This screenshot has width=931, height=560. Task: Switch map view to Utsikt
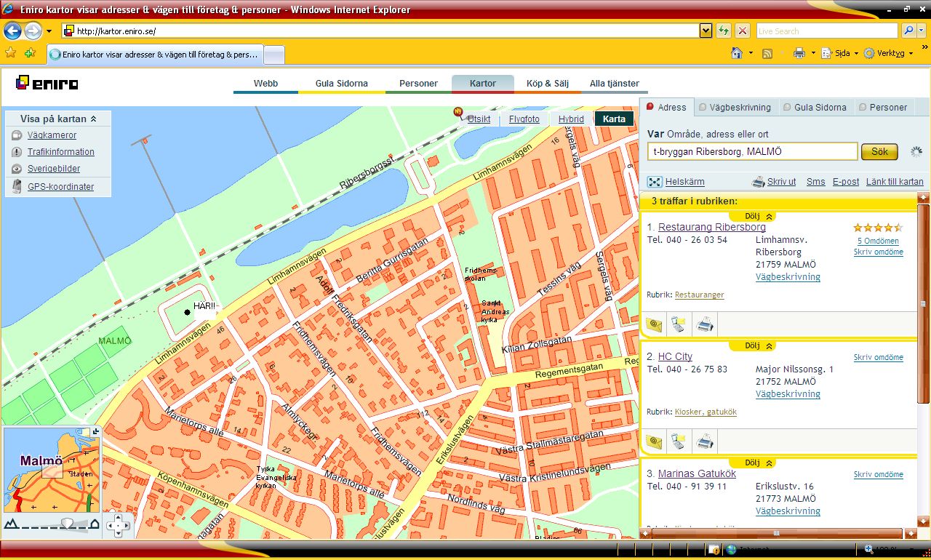pos(479,119)
